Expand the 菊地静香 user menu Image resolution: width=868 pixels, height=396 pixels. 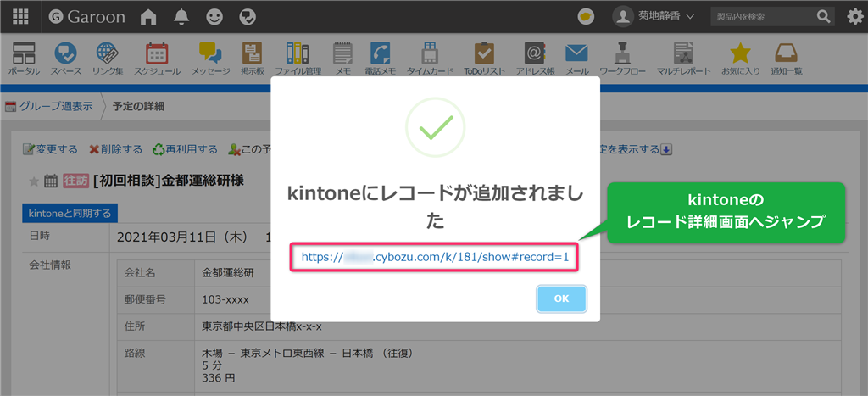click(654, 17)
